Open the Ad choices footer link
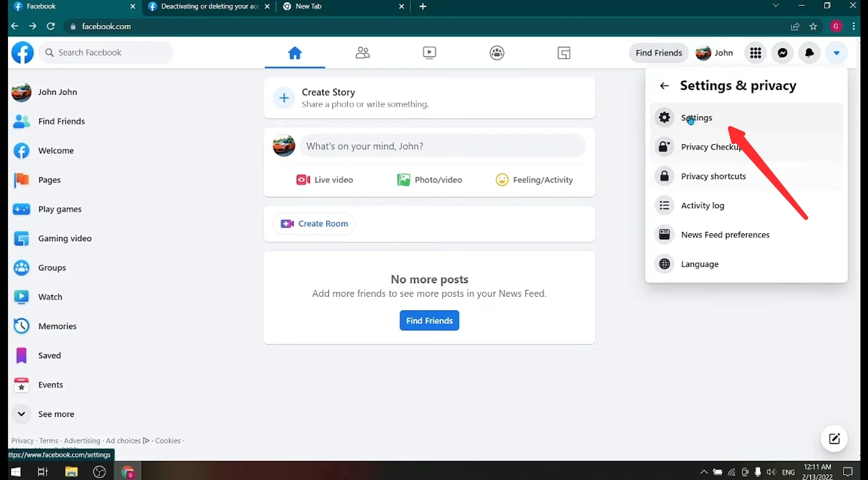This screenshot has width=868, height=480. pos(127,440)
